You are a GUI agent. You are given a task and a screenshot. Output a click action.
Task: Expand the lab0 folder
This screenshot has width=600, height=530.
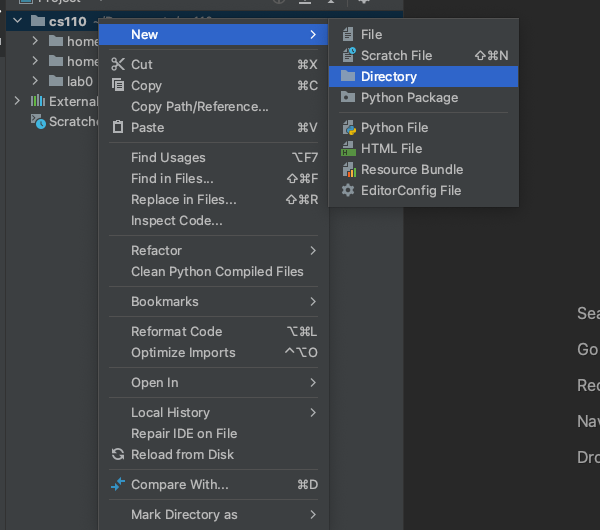click(35, 81)
